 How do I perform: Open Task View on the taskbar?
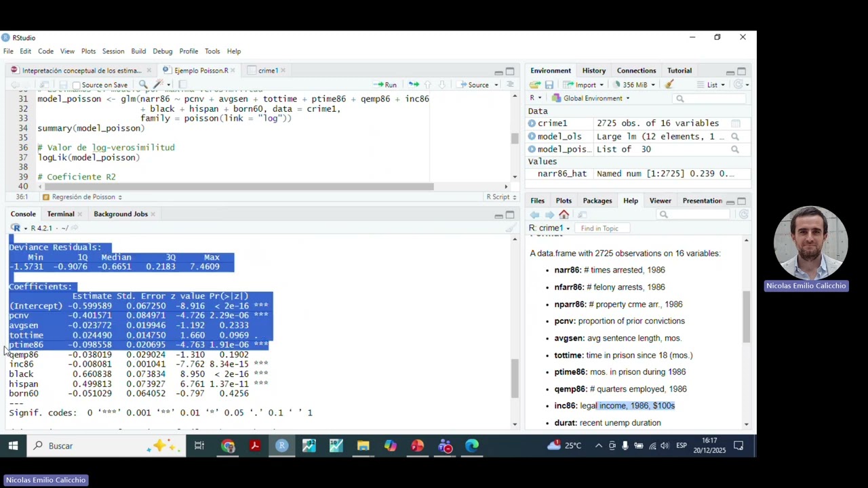[x=199, y=446]
